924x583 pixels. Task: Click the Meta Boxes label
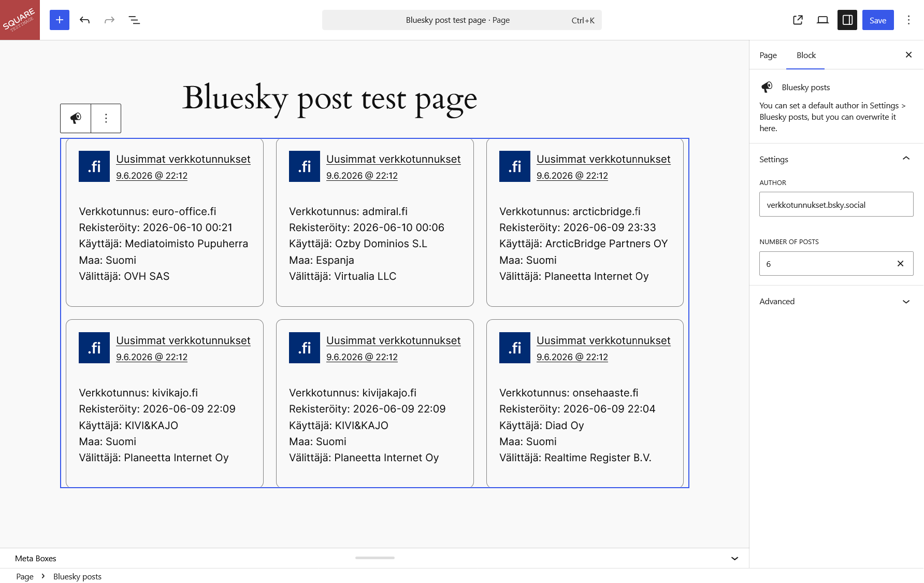(x=36, y=558)
